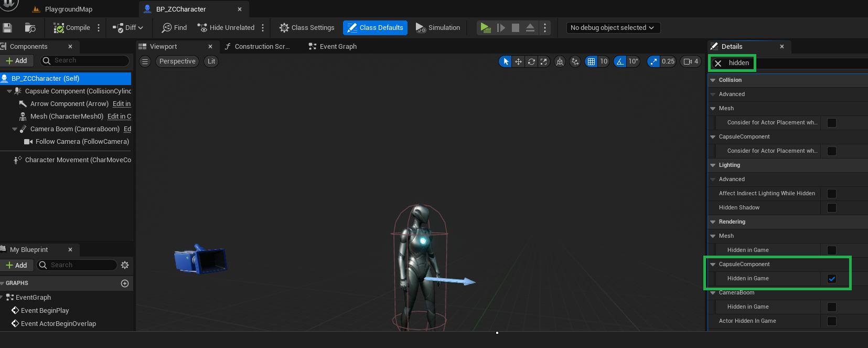Click the Save blueprint icon
868x348 pixels.
(7, 28)
